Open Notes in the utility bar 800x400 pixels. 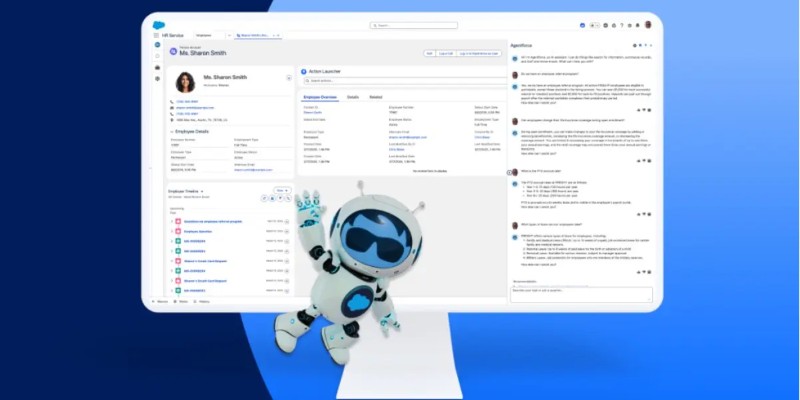tap(181, 302)
